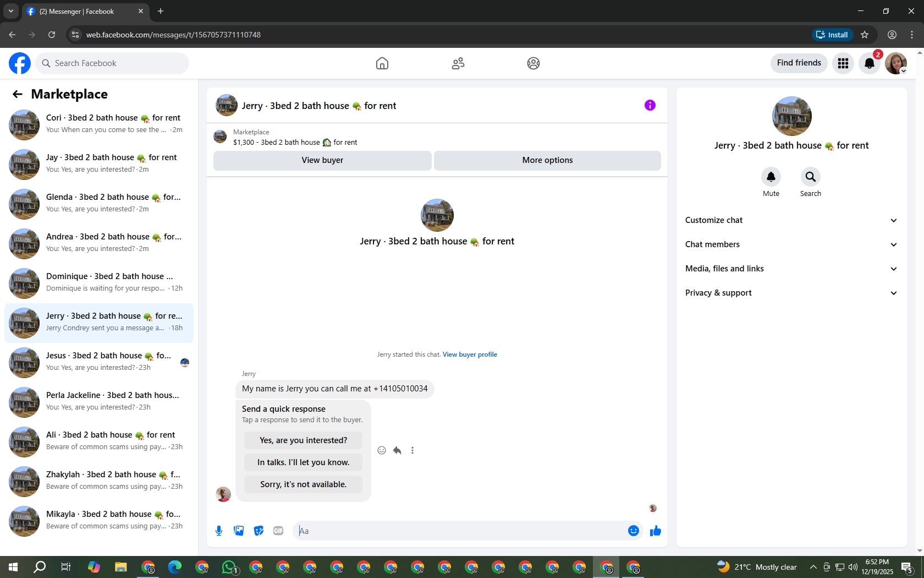
Task: Open Ali's house for rent conversation
Action: (x=99, y=441)
